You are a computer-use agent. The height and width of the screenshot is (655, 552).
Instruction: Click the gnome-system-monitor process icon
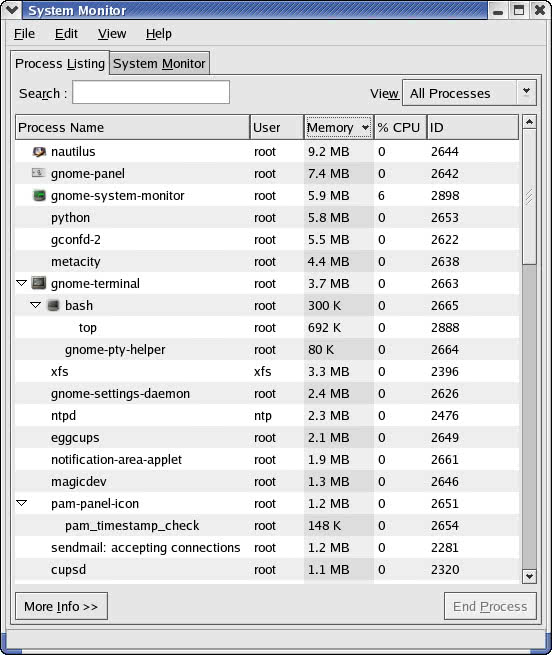[39, 195]
